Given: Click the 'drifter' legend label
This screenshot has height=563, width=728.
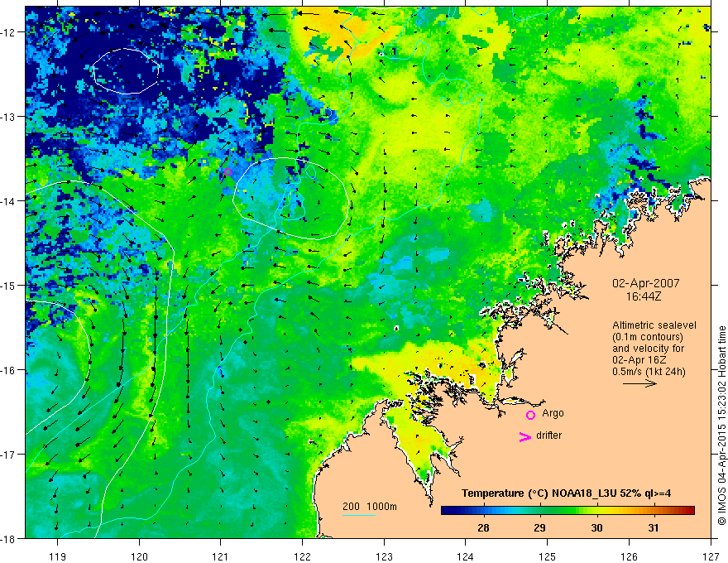Looking at the screenshot, I should click(548, 435).
